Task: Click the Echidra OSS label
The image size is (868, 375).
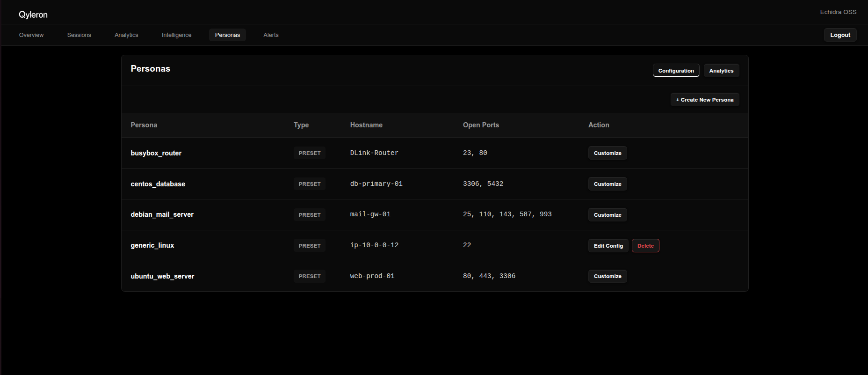Action: [x=838, y=12]
